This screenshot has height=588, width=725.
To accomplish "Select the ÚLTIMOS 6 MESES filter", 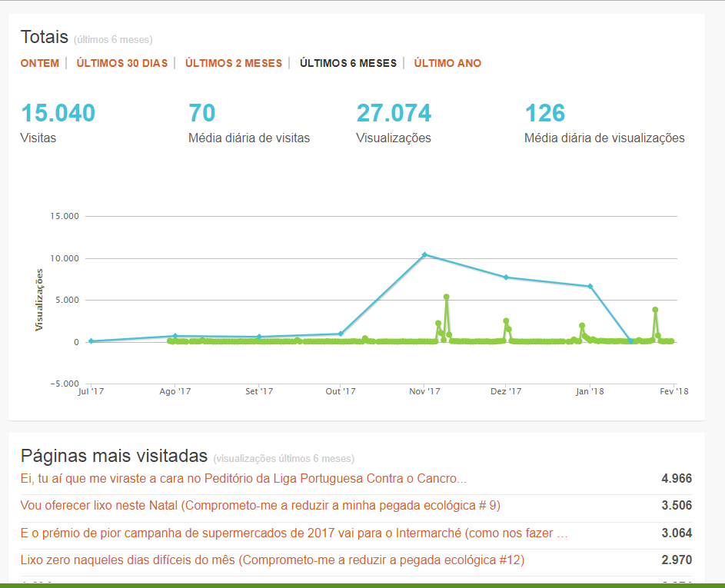I will point(350,63).
